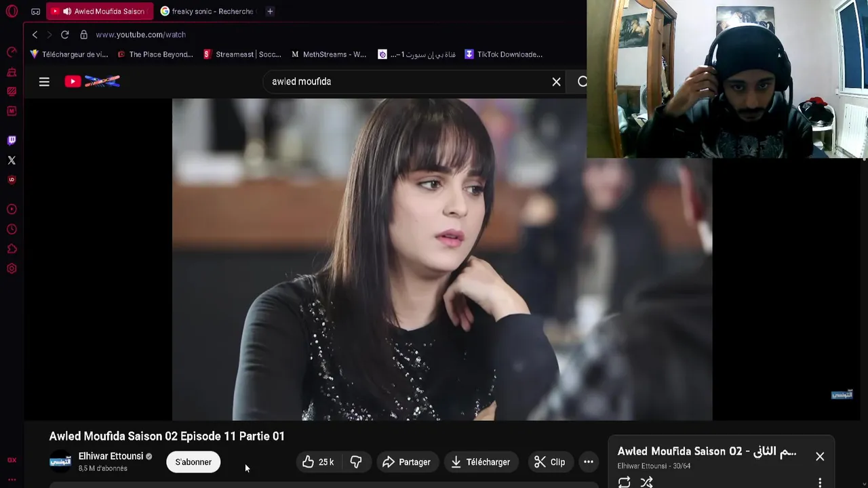This screenshot has width=868, height=488.
Task: Open the X (Twitter) sidebar panel
Action: (x=12, y=160)
